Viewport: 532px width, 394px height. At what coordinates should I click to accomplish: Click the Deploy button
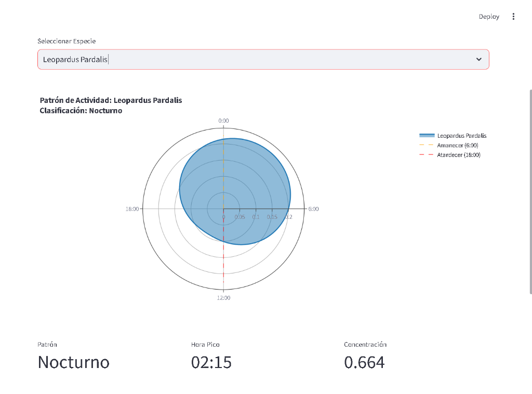488,17
